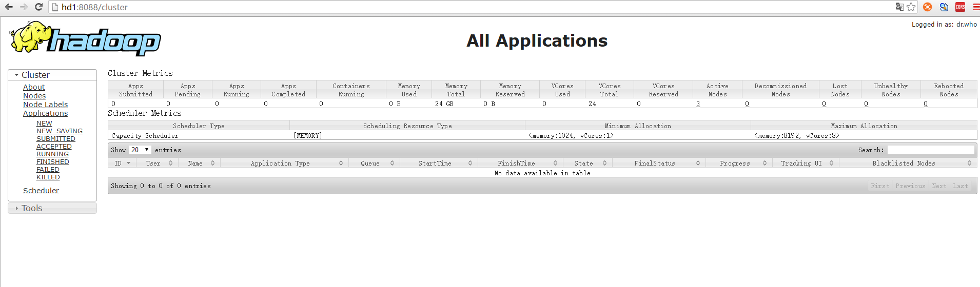The width and height of the screenshot is (980, 287).
Task: Click the browser back arrow
Action: [x=9, y=7]
